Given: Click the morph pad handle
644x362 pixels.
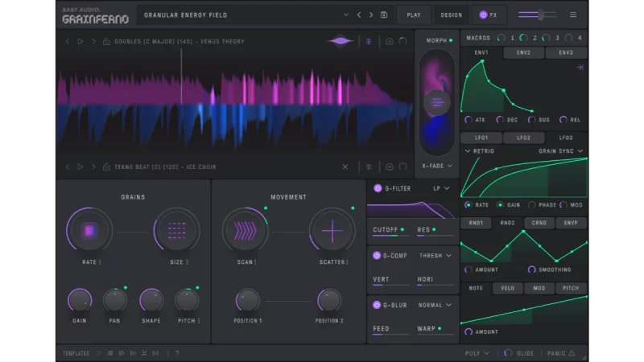Looking at the screenshot, I should [436, 103].
